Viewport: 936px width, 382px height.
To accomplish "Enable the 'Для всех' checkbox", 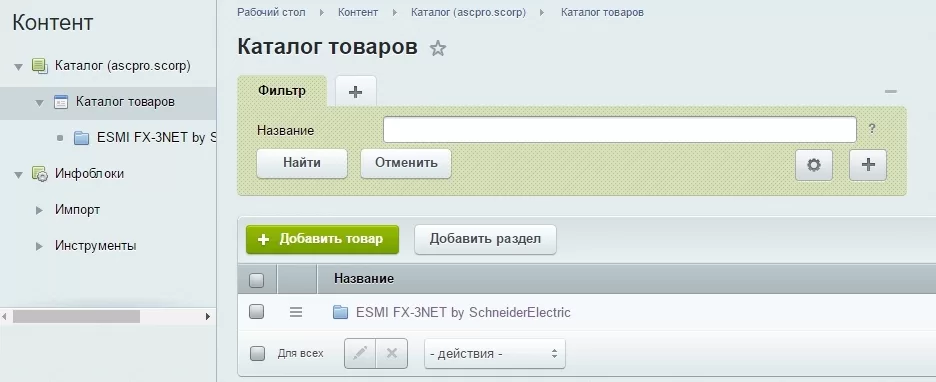I will [257, 353].
